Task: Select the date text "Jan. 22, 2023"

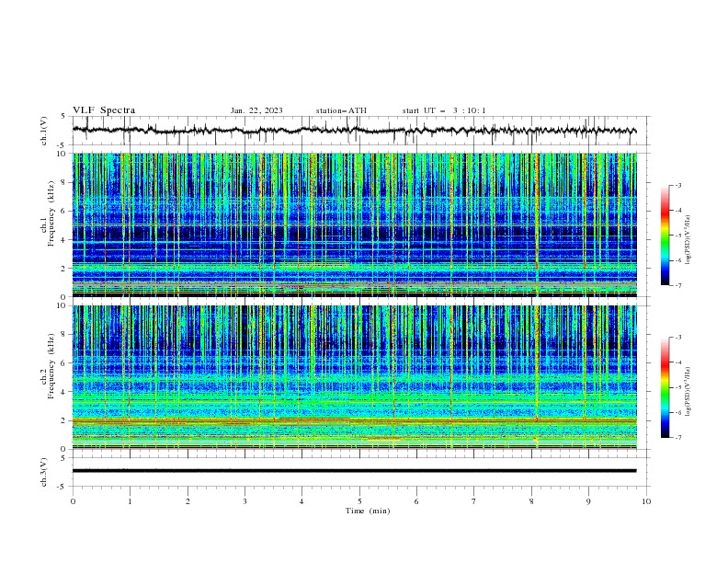Action: pos(256,110)
